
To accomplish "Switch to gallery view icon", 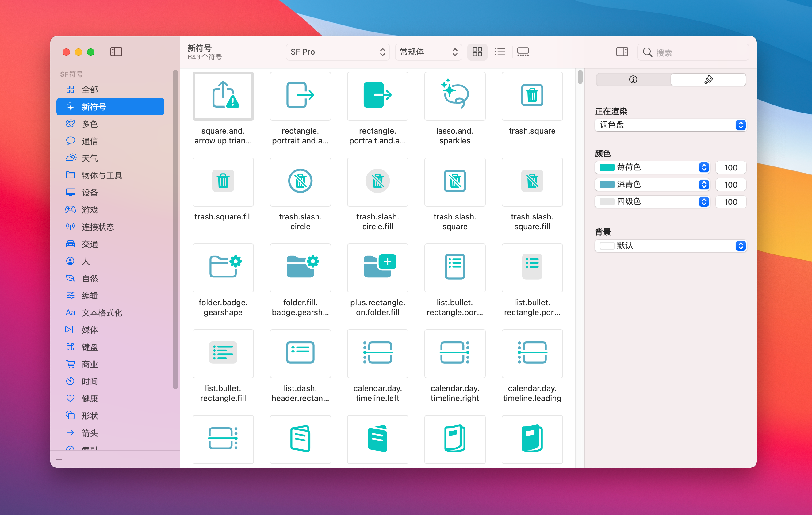I will [x=523, y=52].
